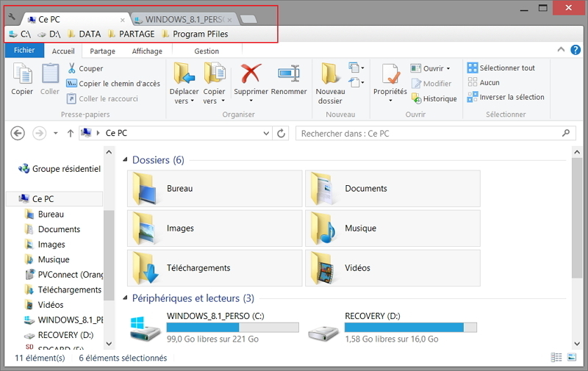The image size is (588, 371).
Task: Switch to the Partage ribbon tab
Action: pyautogui.click(x=102, y=51)
